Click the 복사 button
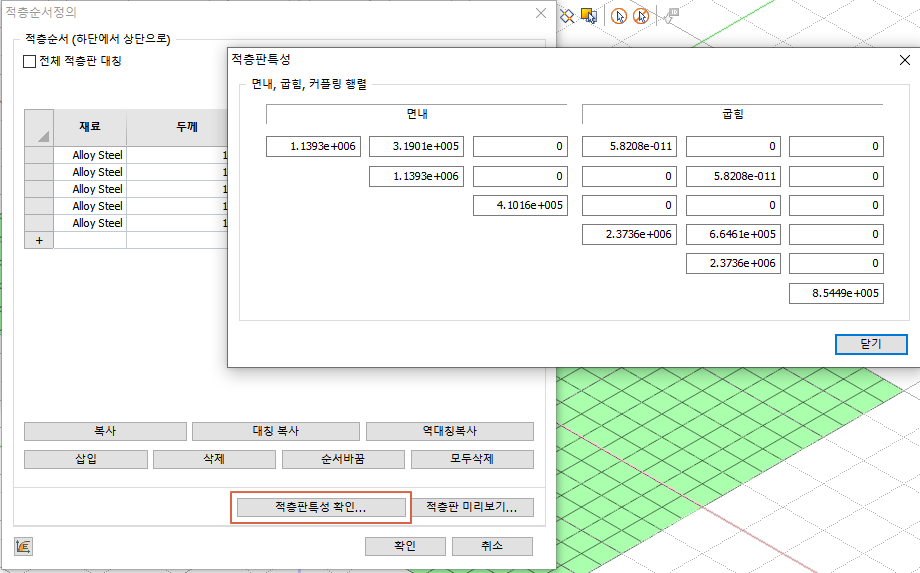 [x=106, y=431]
